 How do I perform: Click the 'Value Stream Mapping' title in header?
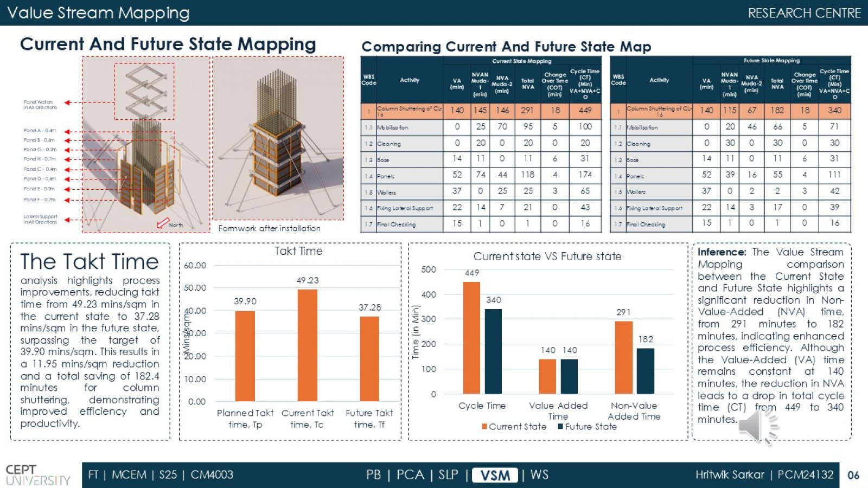98,12
